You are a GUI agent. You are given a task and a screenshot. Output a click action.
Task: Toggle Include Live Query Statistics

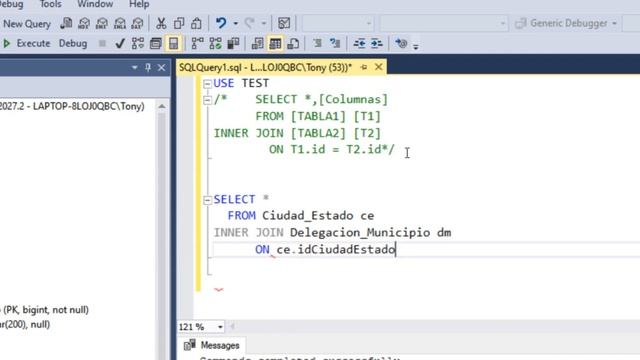point(215,43)
